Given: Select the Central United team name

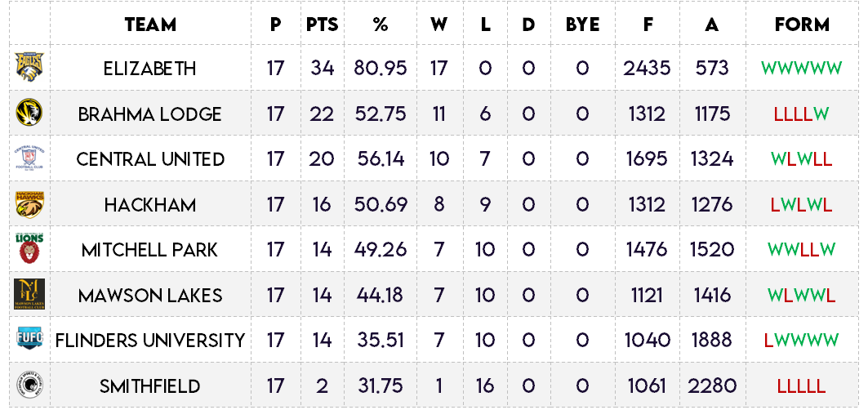Looking at the screenshot, I should [x=150, y=158].
